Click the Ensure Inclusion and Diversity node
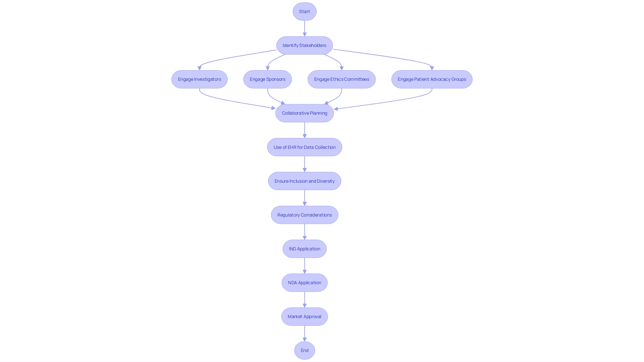The width and height of the screenshot is (644, 362). click(304, 181)
